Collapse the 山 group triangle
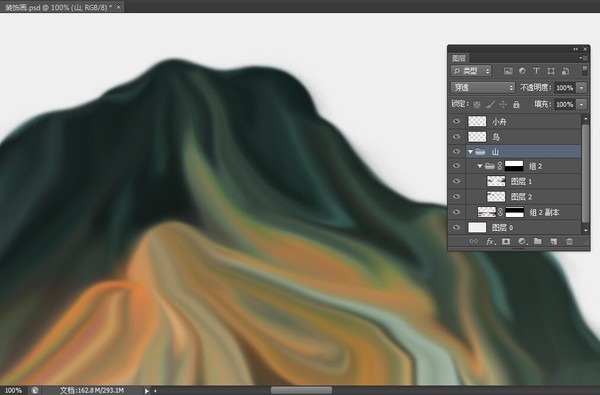This screenshot has width=600, height=395. click(470, 152)
